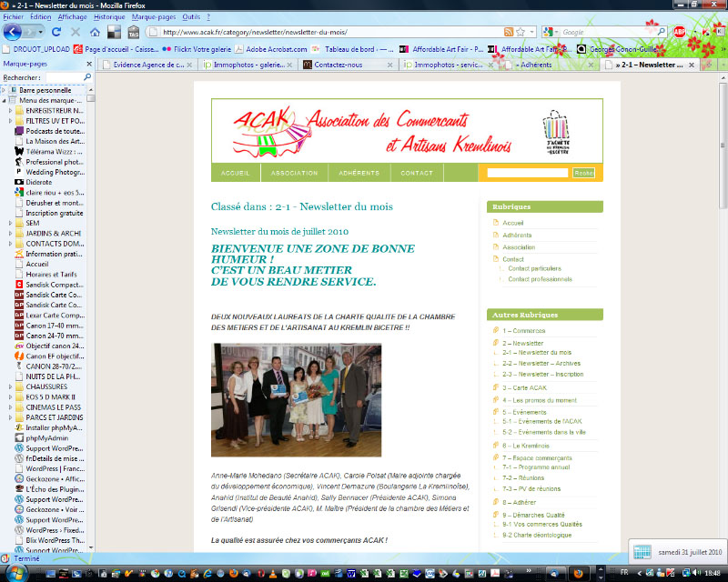Open the '3 – Carte ACAK' link
Screen dimensions: 728x582
pos(525,387)
